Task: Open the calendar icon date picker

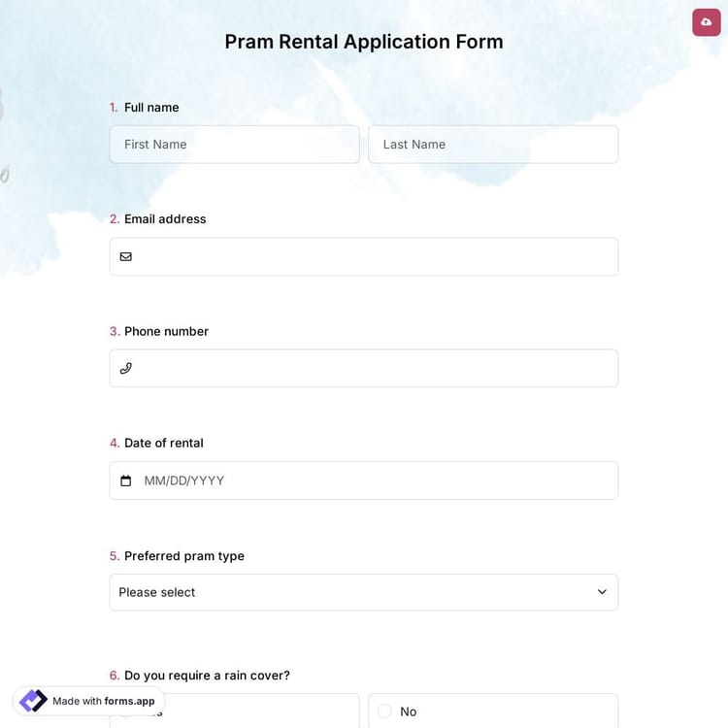Action: (x=126, y=481)
